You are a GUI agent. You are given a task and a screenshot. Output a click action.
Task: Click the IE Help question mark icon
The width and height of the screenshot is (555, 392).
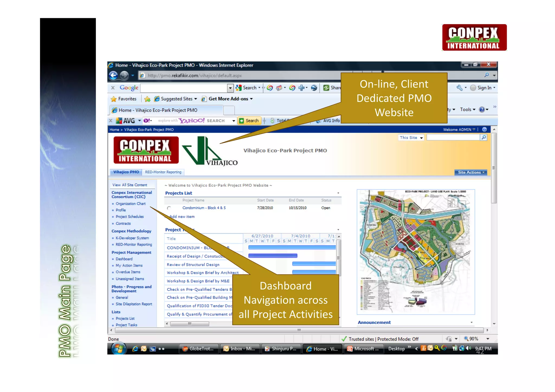point(482,109)
